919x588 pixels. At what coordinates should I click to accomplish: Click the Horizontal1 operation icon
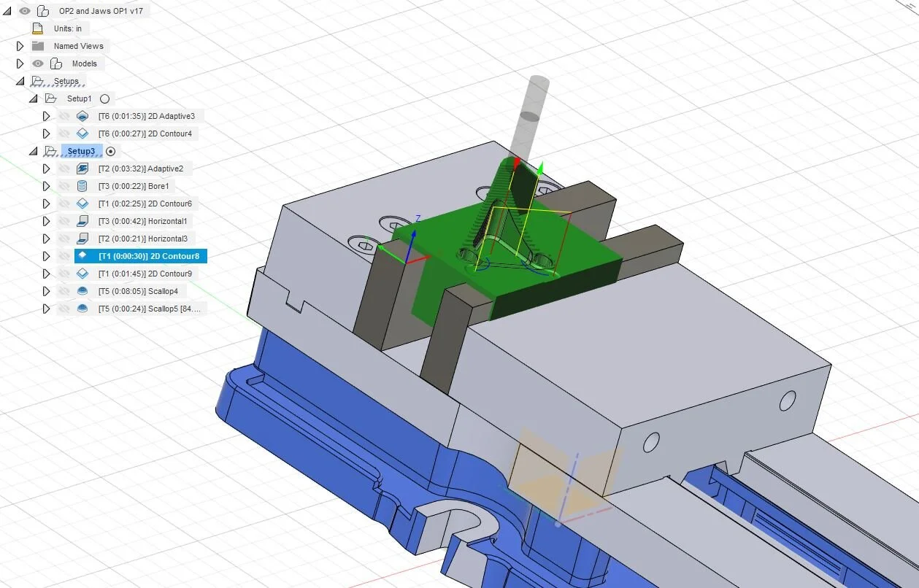click(82, 221)
